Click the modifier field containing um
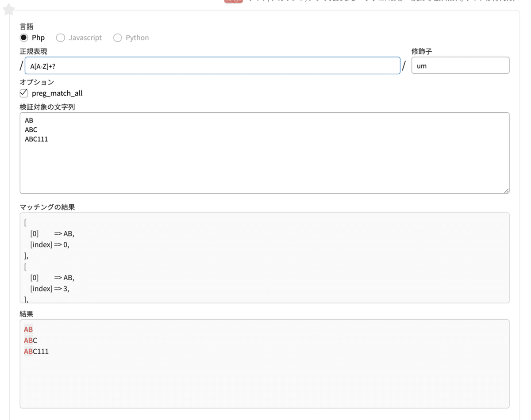Viewport: 531px width, 420px height. tap(460, 65)
